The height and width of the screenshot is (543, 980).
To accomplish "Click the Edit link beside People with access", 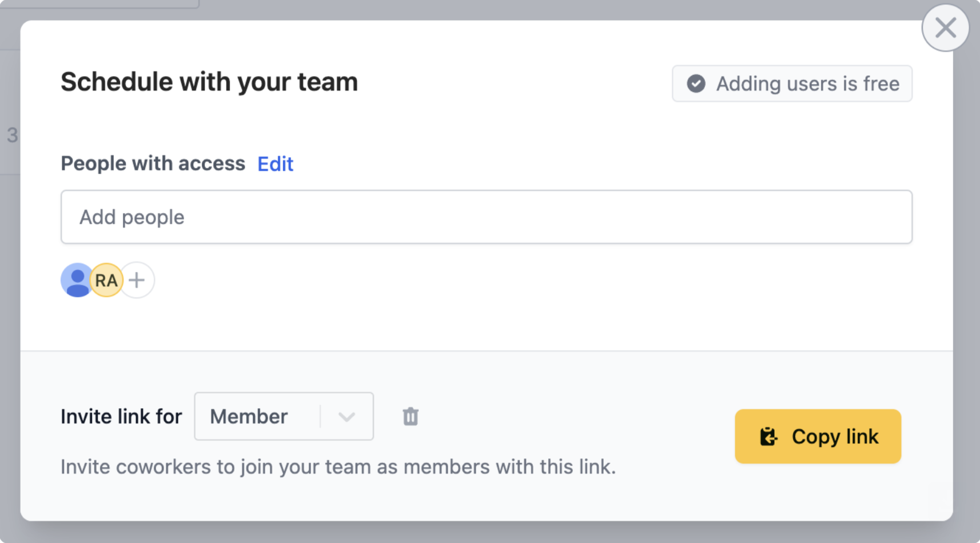I will click(275, 164).
